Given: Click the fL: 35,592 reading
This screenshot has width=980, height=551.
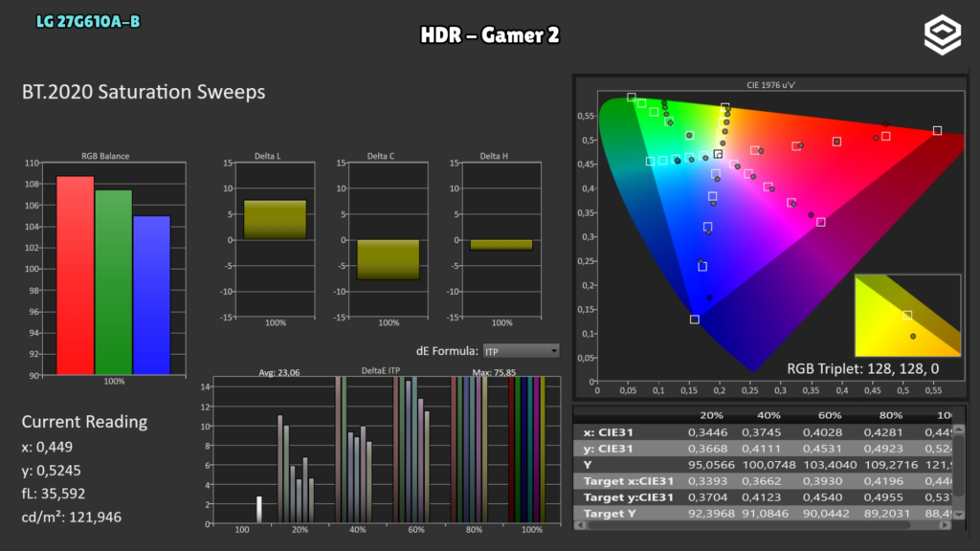Looking at the screenshot, I should coord(54,494).
